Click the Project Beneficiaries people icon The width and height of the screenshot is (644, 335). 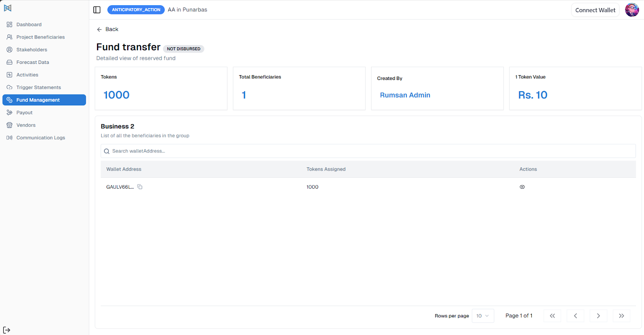click(9, 37)
